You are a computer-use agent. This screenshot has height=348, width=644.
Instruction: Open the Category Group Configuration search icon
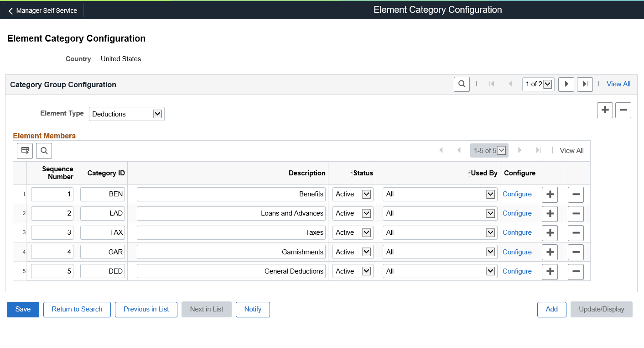(x=462, y=84)
